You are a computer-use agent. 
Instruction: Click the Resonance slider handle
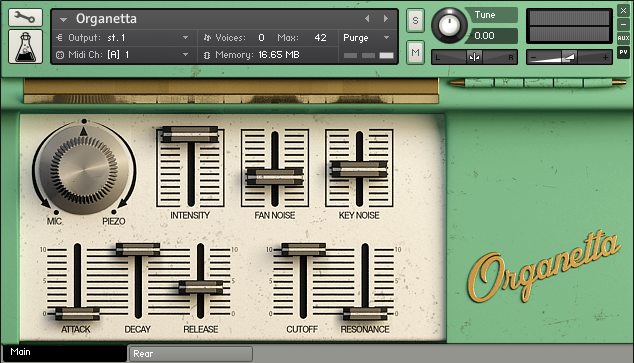click(x=365, y=314)
